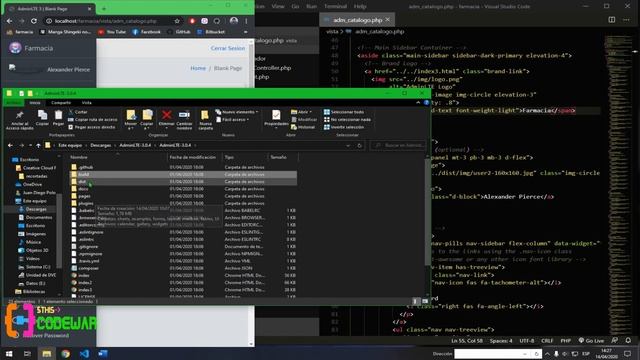Switch to the Vista ribbon tab

[87, 103]
